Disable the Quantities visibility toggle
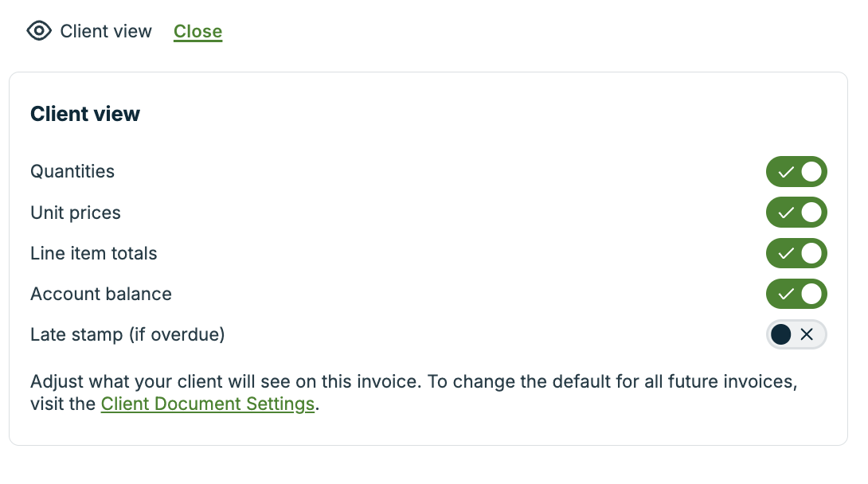The height and width of the screenshot is (484, 868). pos(796,171)
